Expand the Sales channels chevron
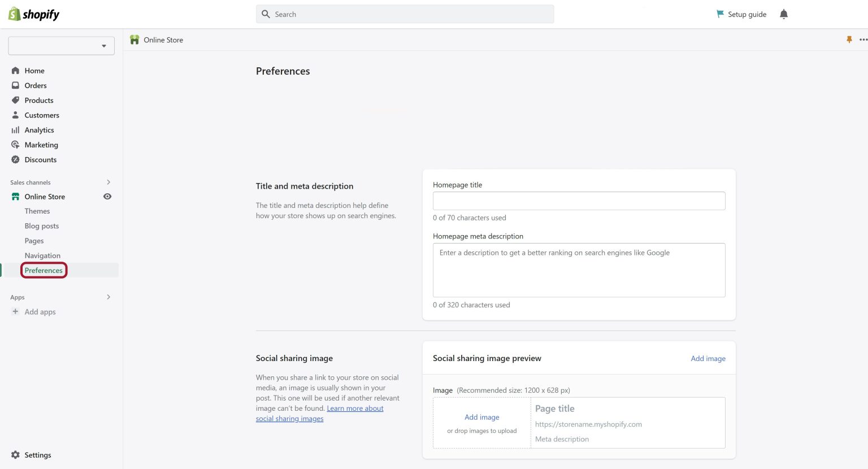 point(108,182)
